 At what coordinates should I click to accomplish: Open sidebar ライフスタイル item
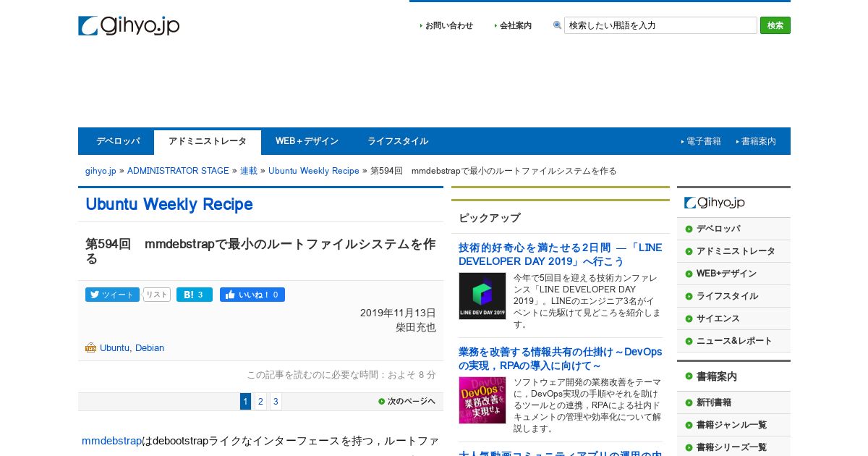click(x=733, y=296)
